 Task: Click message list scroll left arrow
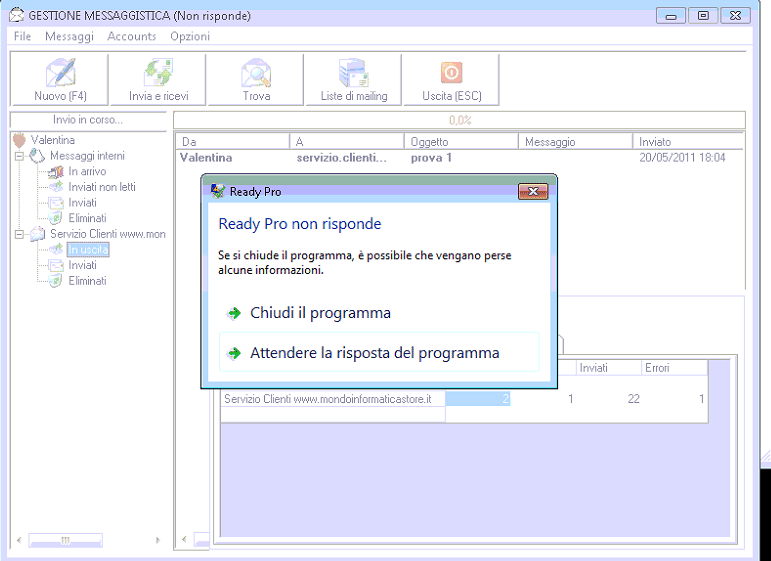(184, 539)
